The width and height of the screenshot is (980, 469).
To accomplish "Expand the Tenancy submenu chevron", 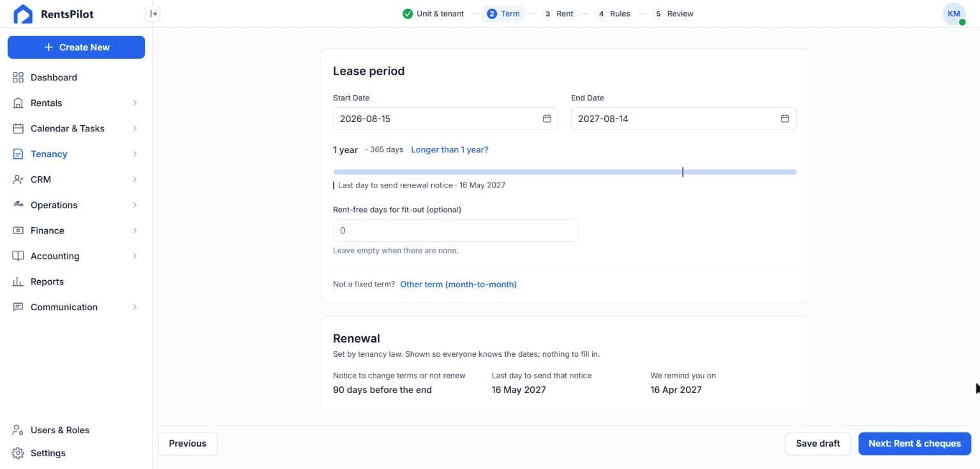I will pos(135,154).
